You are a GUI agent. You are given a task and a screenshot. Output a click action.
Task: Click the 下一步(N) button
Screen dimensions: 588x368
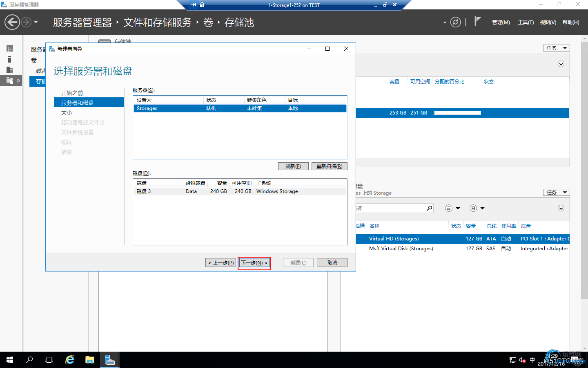(x=254, y=263)
